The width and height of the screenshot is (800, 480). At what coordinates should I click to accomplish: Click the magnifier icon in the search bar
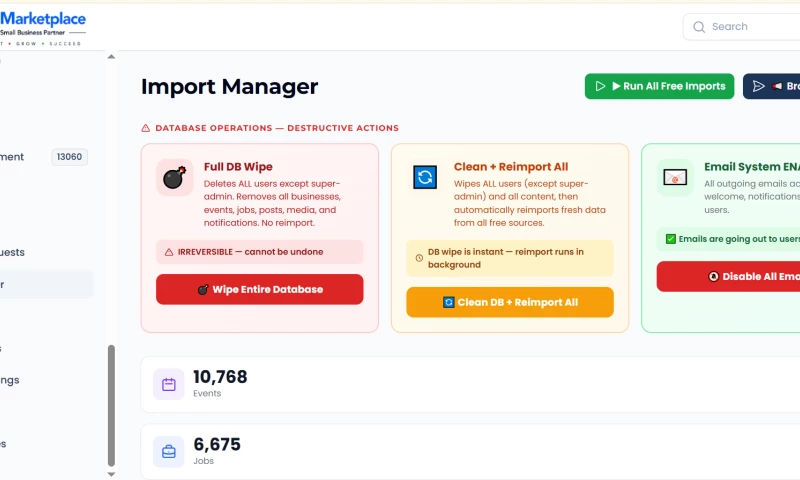pos(699,27)
